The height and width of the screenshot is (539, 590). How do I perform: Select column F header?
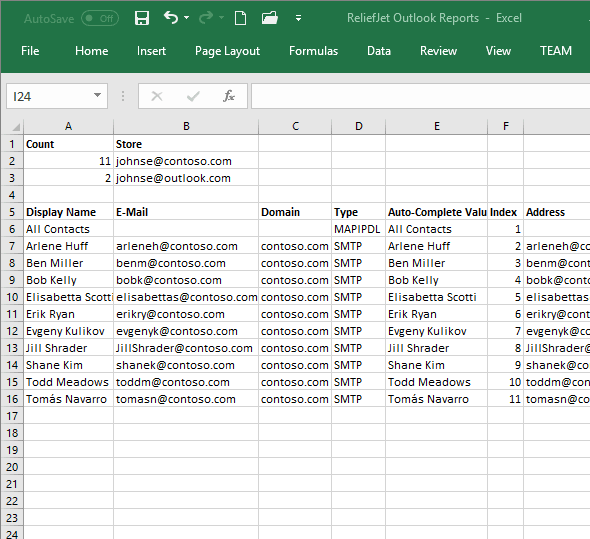(506, 126)
